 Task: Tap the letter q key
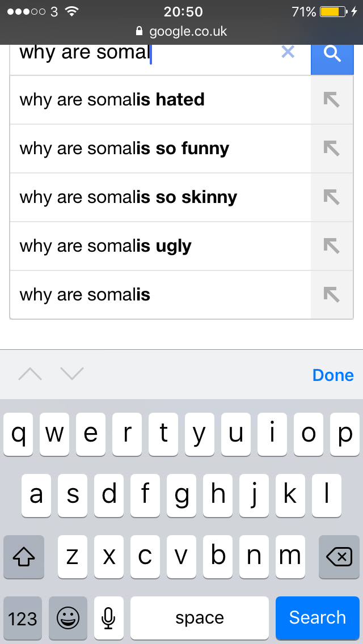18,435
